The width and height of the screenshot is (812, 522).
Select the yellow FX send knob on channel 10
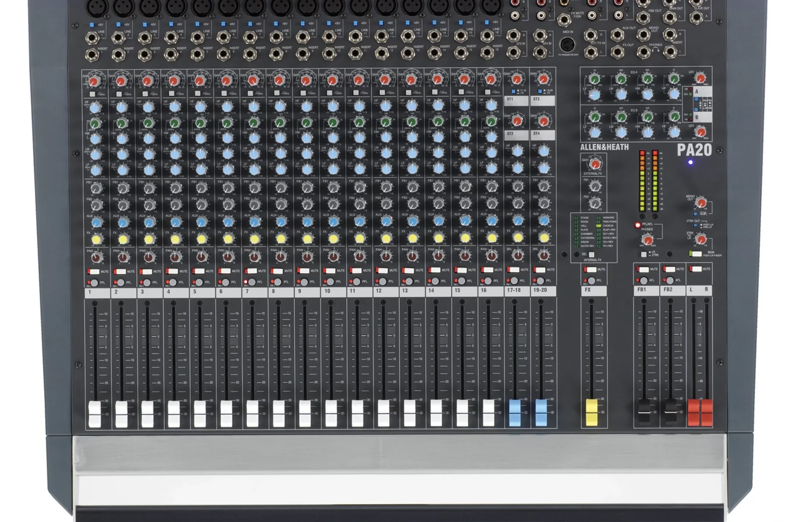(x=333, y=239)
